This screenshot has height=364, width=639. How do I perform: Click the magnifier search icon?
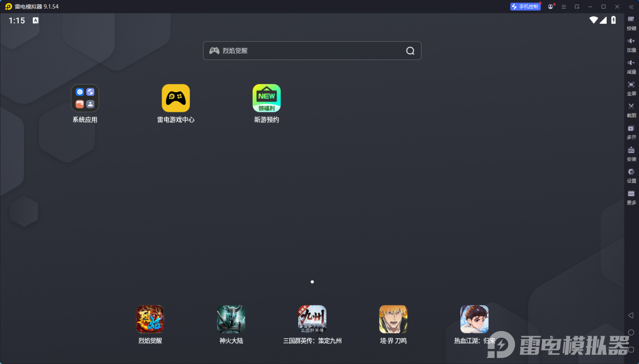410,50
